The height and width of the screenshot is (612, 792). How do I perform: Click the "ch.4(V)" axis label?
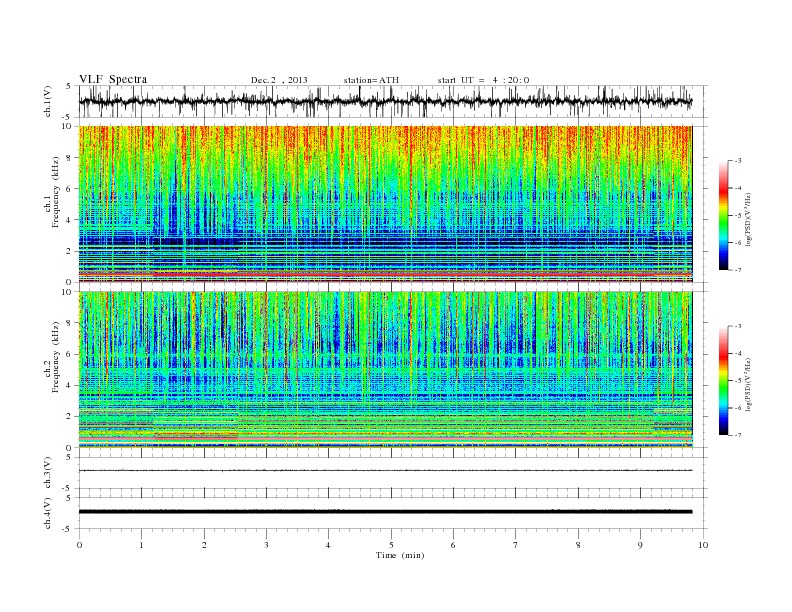tap(48, 514)
